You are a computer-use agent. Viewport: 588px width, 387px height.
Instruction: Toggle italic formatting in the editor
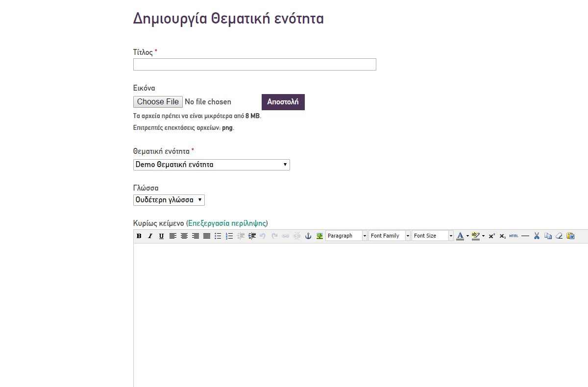150,236
